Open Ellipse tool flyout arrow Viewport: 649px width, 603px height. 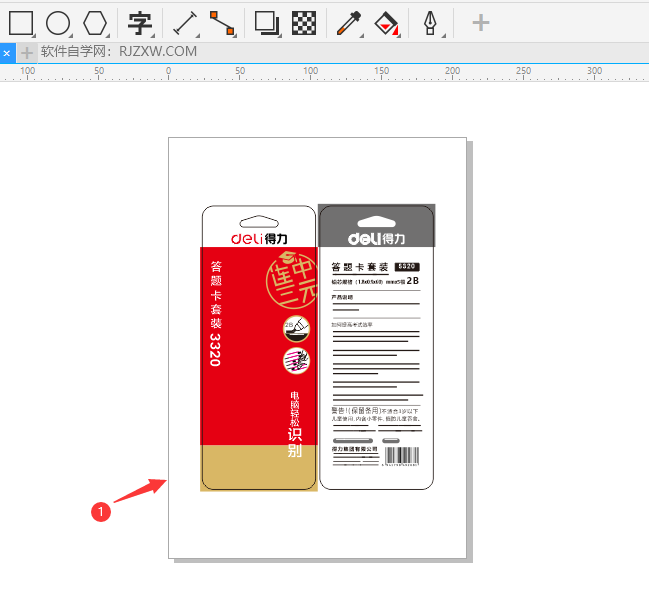[71, 36]
